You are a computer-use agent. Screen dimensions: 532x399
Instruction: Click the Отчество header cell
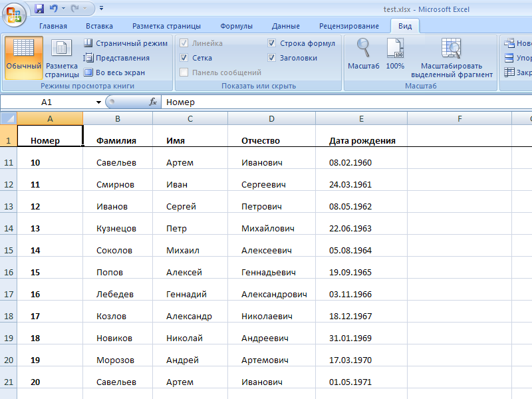coord(271,136)
